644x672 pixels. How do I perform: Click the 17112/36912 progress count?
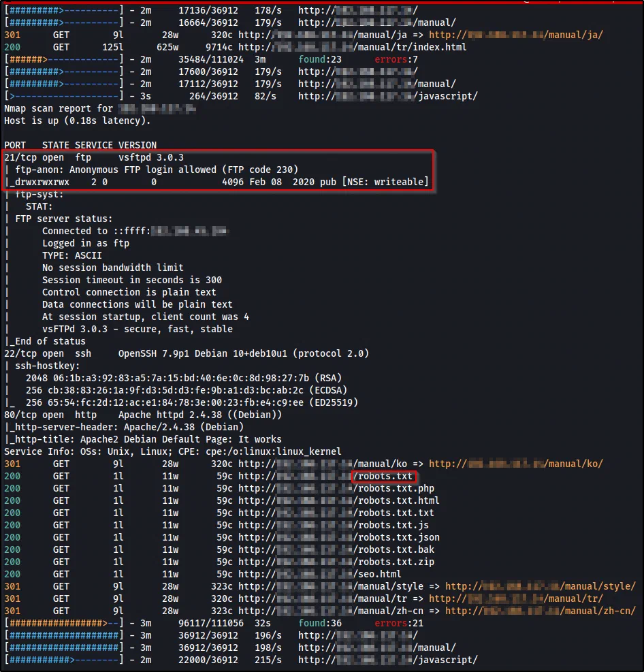pos(208,84)
